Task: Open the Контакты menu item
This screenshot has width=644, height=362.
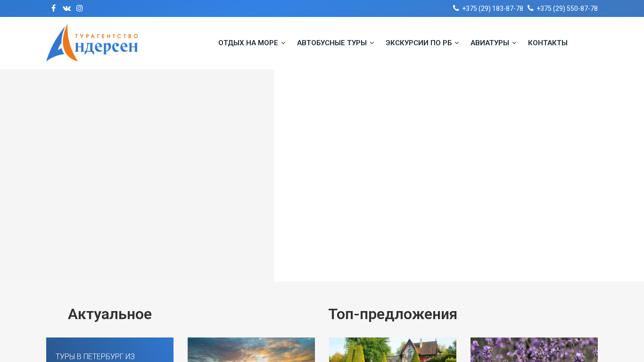Action: (547, 43)
